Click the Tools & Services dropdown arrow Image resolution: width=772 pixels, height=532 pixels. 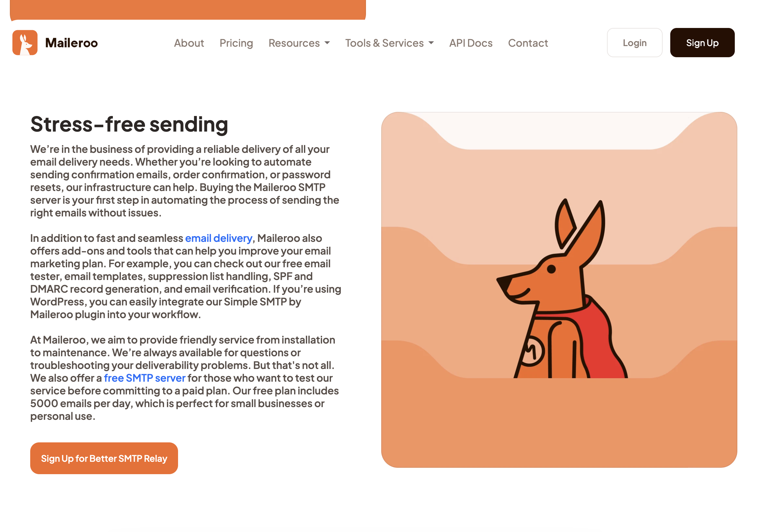coord(432,43)
